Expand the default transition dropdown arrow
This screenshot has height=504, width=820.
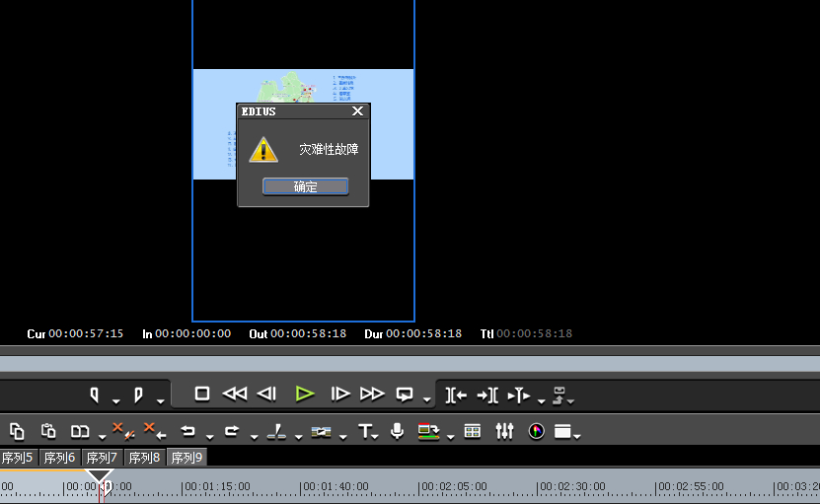click(343, 437)
